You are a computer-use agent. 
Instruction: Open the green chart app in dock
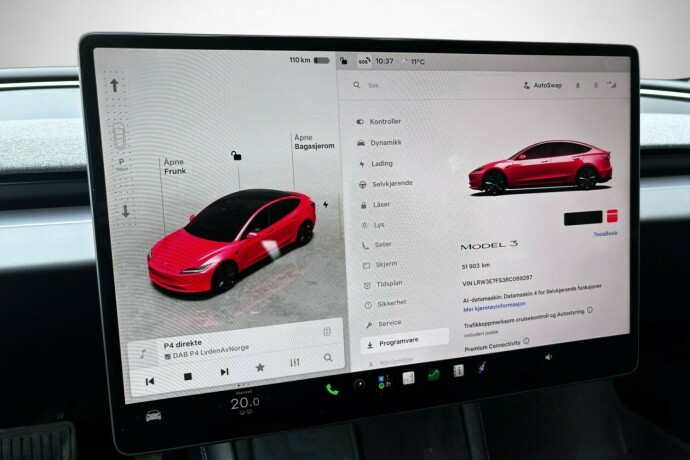pyautogui.click(x=434, y=375)
